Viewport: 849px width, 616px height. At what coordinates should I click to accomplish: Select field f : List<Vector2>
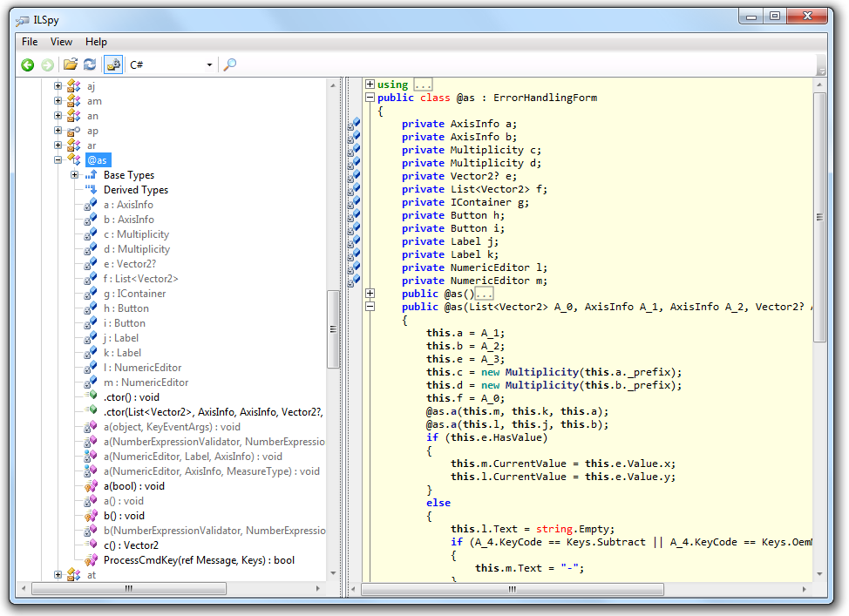(141, 279)
